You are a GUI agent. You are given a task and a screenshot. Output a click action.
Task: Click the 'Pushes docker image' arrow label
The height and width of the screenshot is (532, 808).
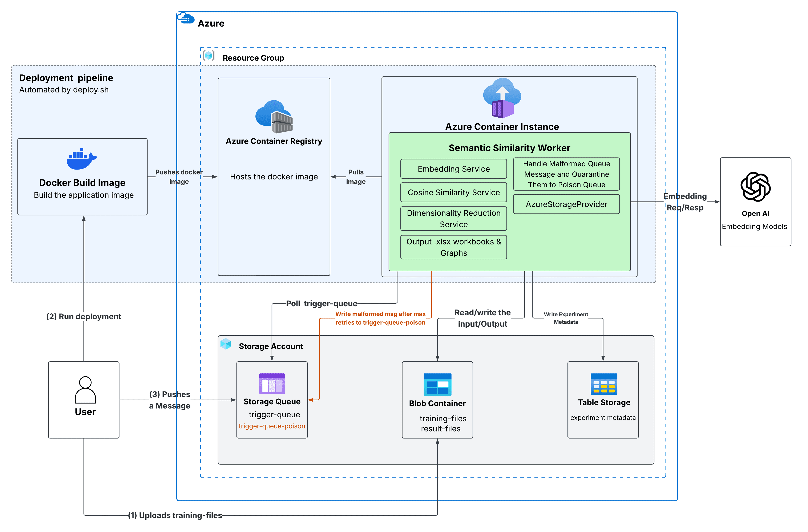[x=179, y=177]
